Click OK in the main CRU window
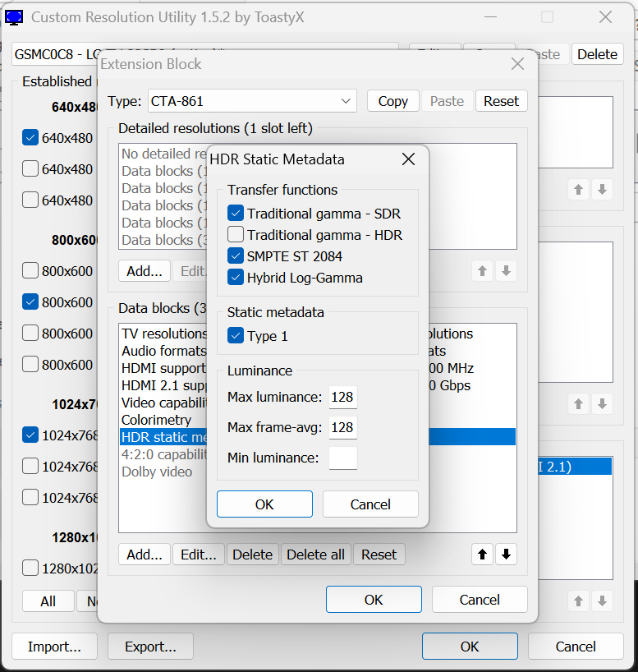 tap(470, 646)
